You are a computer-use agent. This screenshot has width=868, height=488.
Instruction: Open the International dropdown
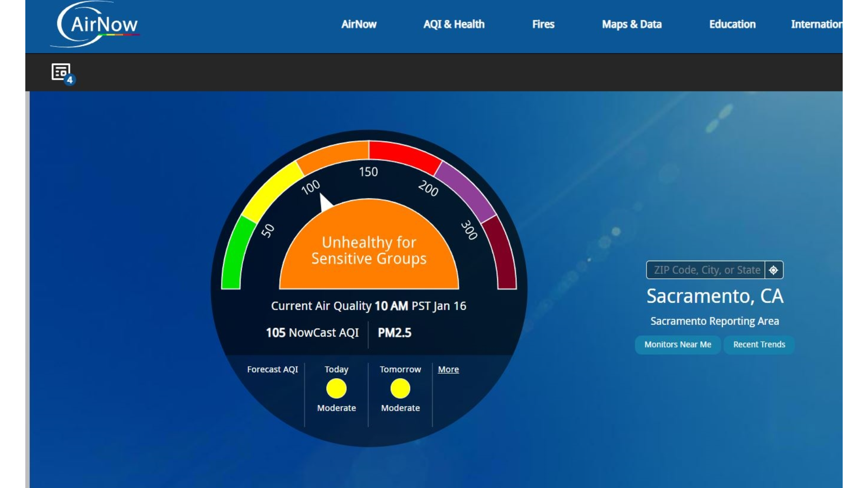[x=816, y=25]
